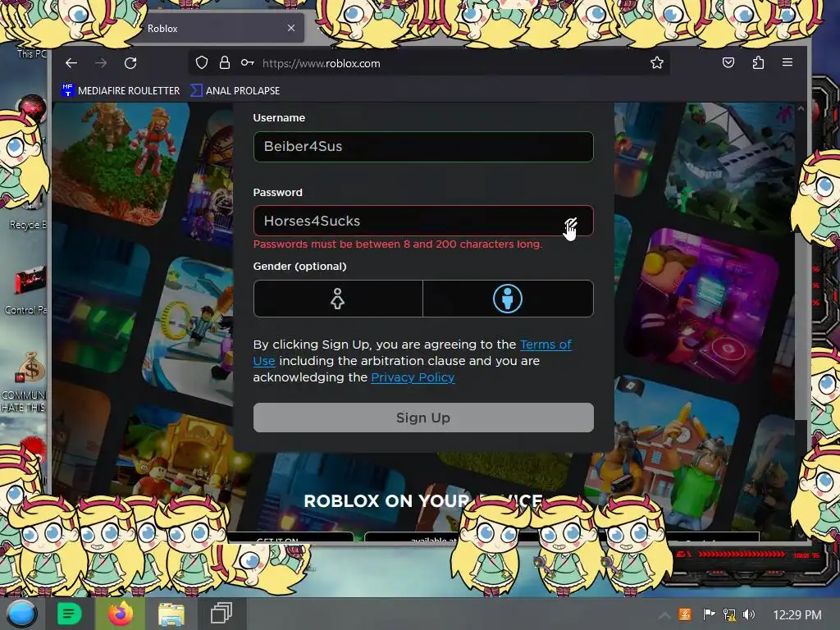840x630 pixels.
Task: Open File Explorer from the taskbar
Action: tap(171, 614)
